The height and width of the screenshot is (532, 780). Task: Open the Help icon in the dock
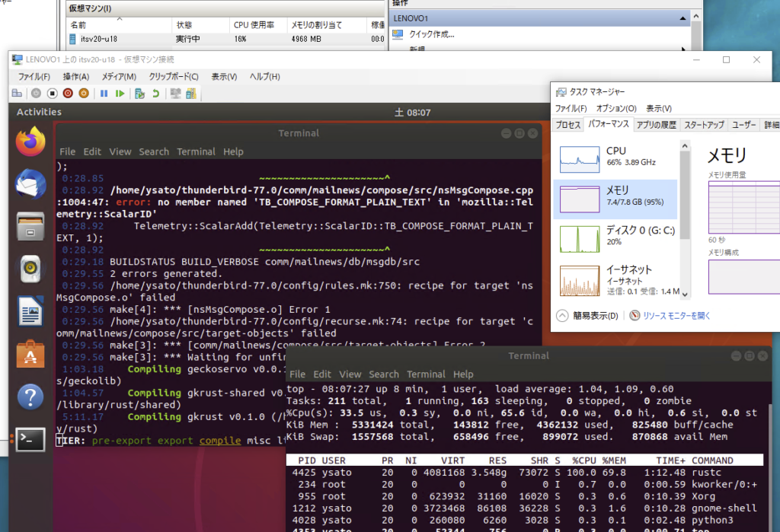tap(30, 397)
